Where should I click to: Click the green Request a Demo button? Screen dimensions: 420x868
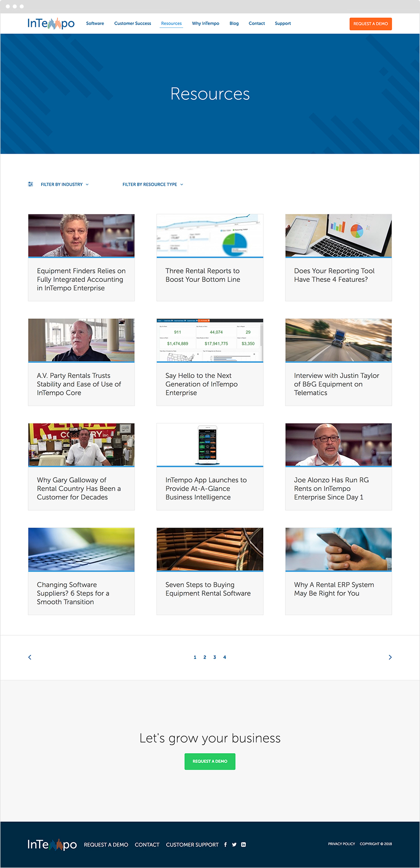(210, 761)
